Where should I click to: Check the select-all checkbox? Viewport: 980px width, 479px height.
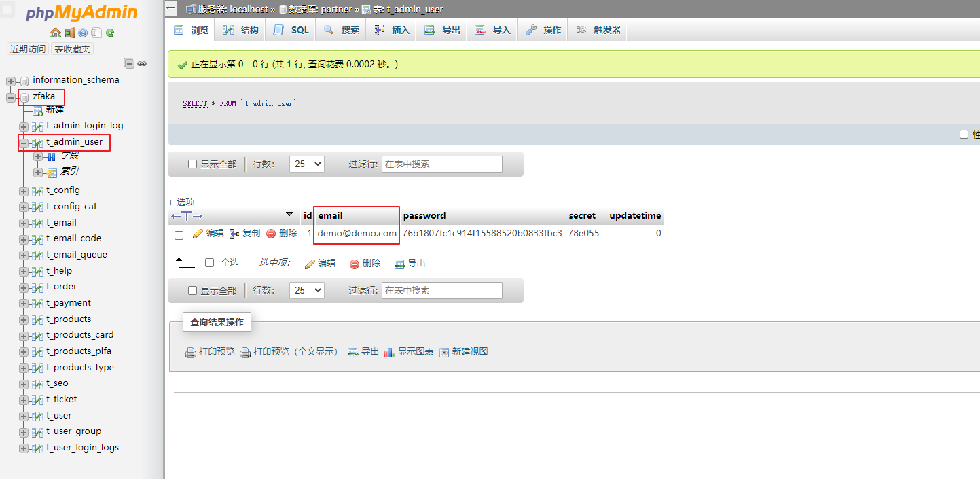210,263
